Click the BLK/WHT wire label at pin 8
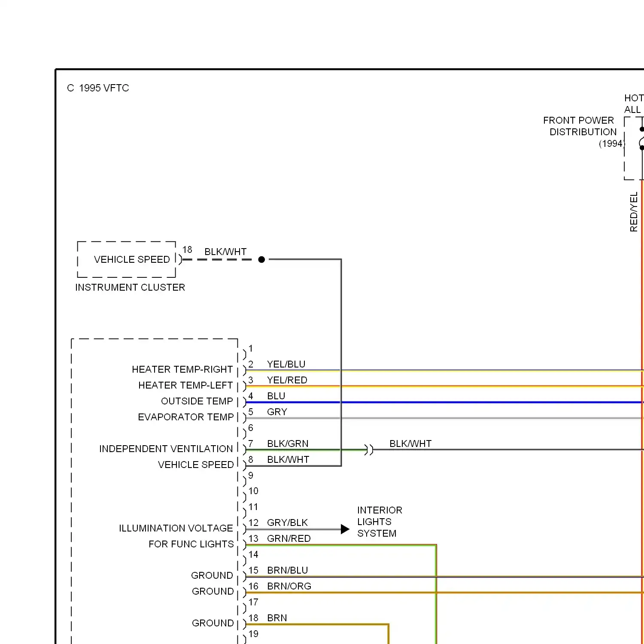This screenshot has height=644, width=644. (x=288, y=459)
